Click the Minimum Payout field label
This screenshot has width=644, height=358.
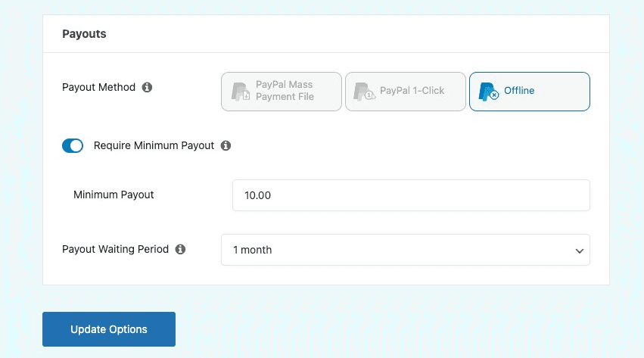pyautogui.click(x=114, y=195)
